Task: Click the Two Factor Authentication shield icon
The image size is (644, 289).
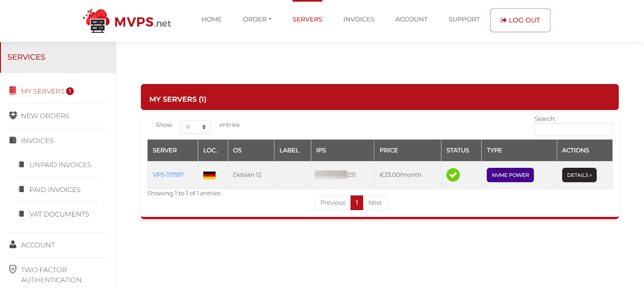Action: tap(13, 269)
